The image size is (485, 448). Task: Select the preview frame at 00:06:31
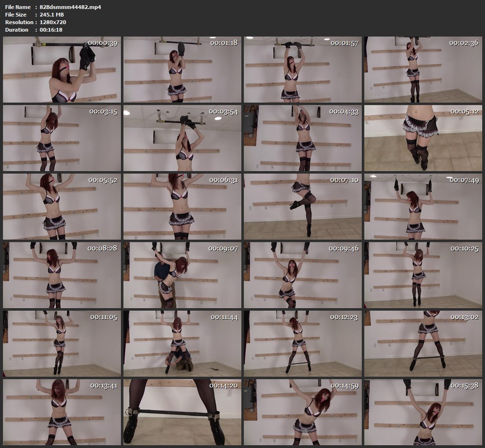pos(182,207)
